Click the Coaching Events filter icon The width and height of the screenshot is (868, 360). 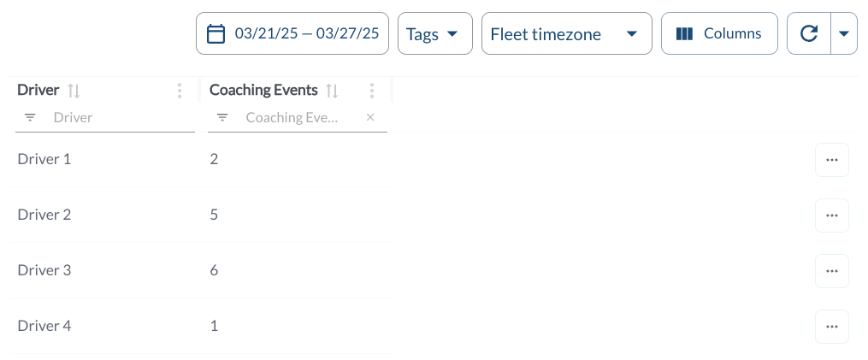pyautogui.click(x=222, y=118)
